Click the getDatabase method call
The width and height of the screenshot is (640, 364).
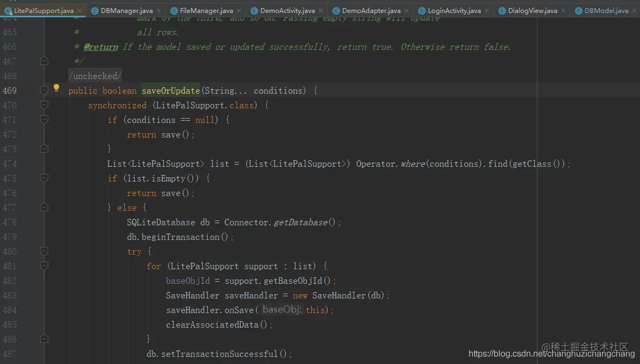(300, 222)
